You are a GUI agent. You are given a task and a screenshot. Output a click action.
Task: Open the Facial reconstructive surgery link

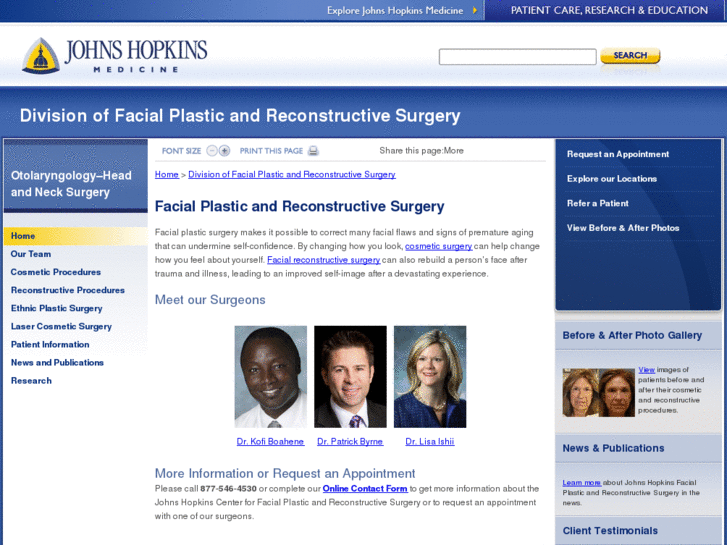324,260
